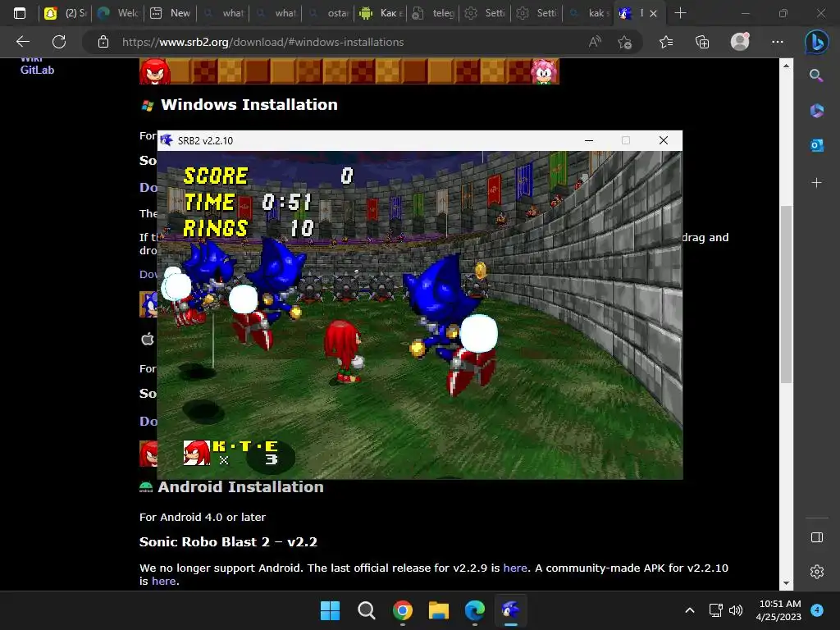The height and width of the screenshot is (630, 840).
Task: Click the scrollbar down arrow
Action: click(x=786, y=583)
